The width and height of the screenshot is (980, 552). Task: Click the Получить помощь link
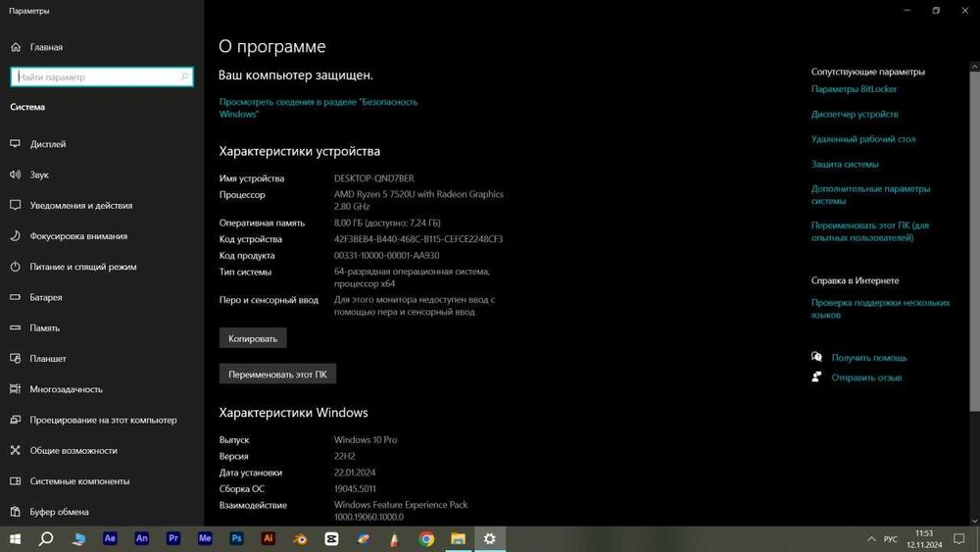pos(868,358)
